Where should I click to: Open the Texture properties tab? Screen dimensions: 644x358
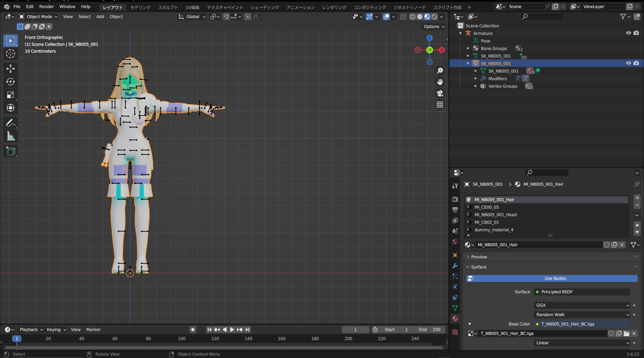click(455, 332)
